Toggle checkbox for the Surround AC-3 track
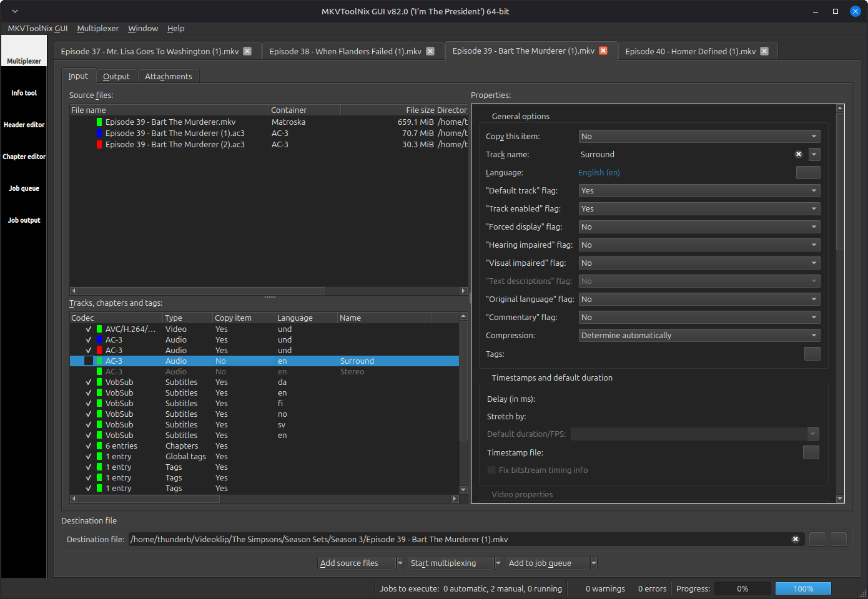868x599 pixels. point(89,361)
